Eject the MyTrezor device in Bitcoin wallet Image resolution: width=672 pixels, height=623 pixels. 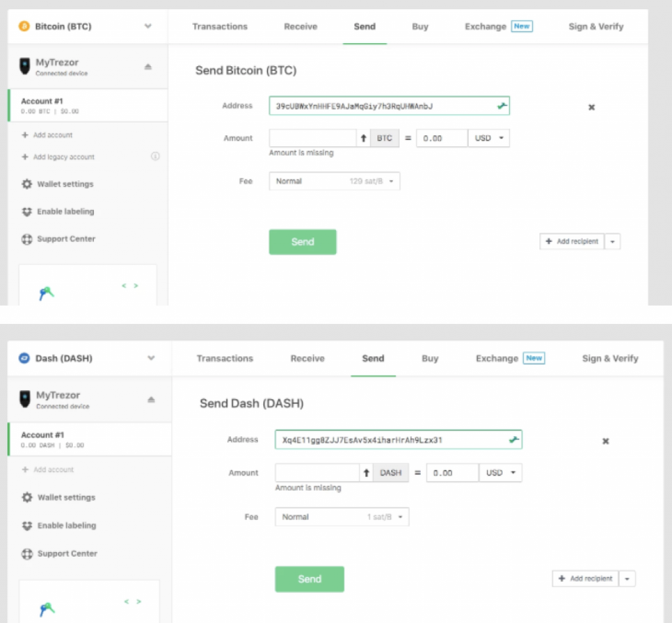click(x=148, y=66)
